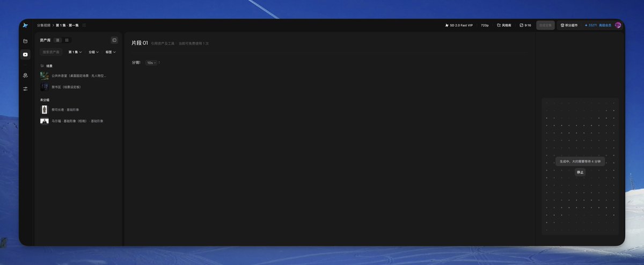644x265 pixels.
Task: Switch asset library to grid view
Action: click(x=67, y=40)
